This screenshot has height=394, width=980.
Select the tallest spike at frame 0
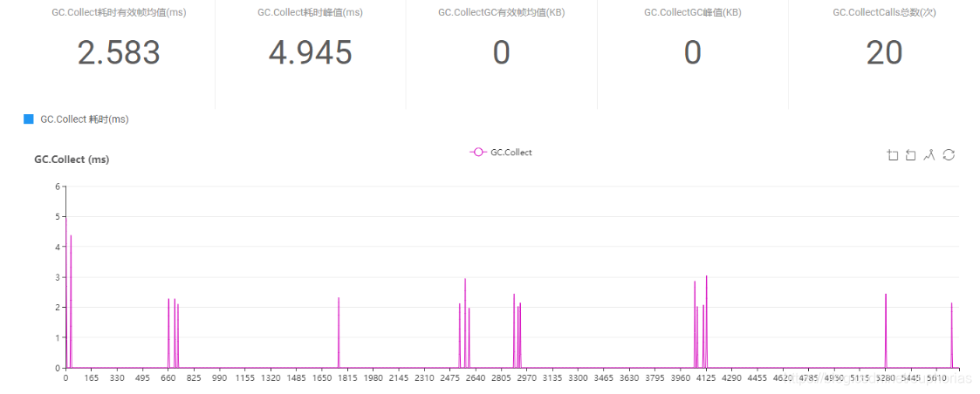click(x=66, y=292)
